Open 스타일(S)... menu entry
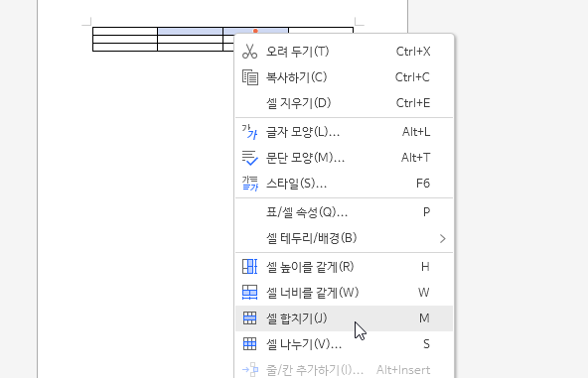This screenshot has width=588, height=378. click(344, 184)
